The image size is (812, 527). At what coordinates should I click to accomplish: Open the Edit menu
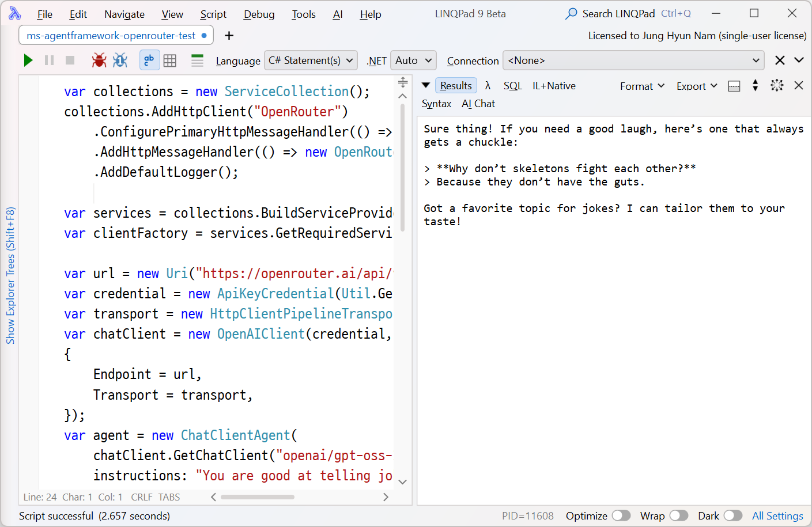click(x=78, y=14)
